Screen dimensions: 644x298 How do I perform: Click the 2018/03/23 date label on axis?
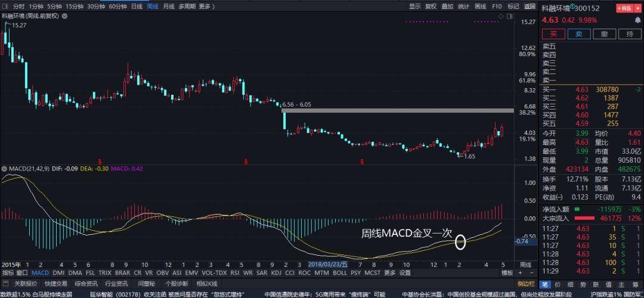pyautogui.click(x=328, y=265)
